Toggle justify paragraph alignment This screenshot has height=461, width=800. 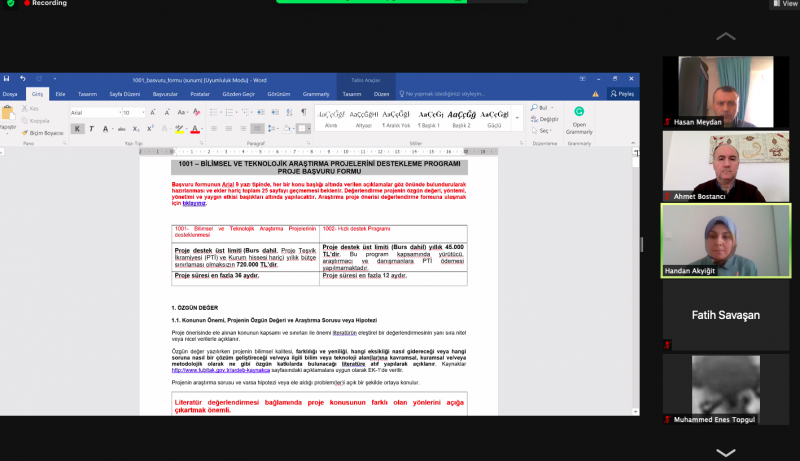[x=257, y=129]
